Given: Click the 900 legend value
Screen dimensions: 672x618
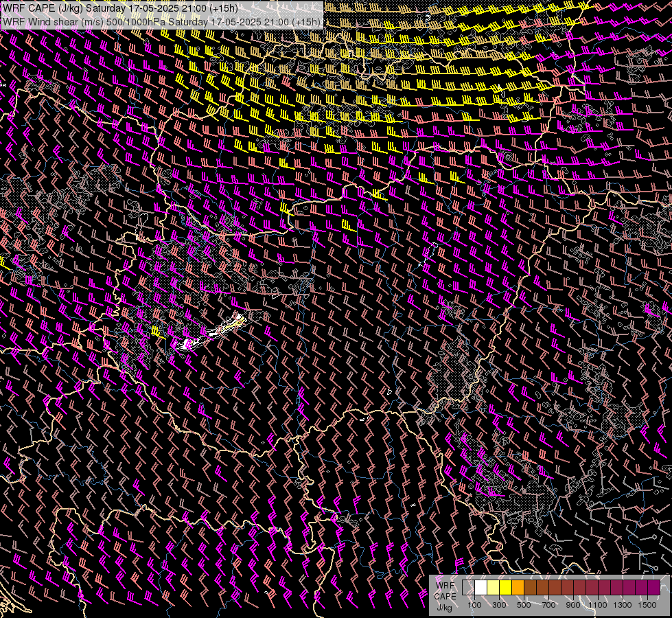Looking at the screenshot, I should click(573, 605).
